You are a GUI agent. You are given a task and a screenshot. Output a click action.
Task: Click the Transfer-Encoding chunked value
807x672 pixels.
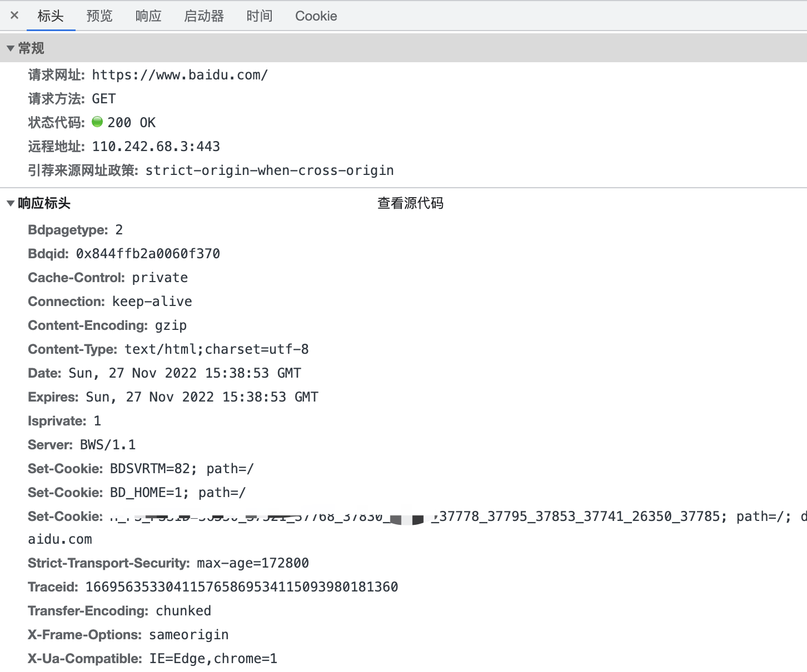coord(183,611)
